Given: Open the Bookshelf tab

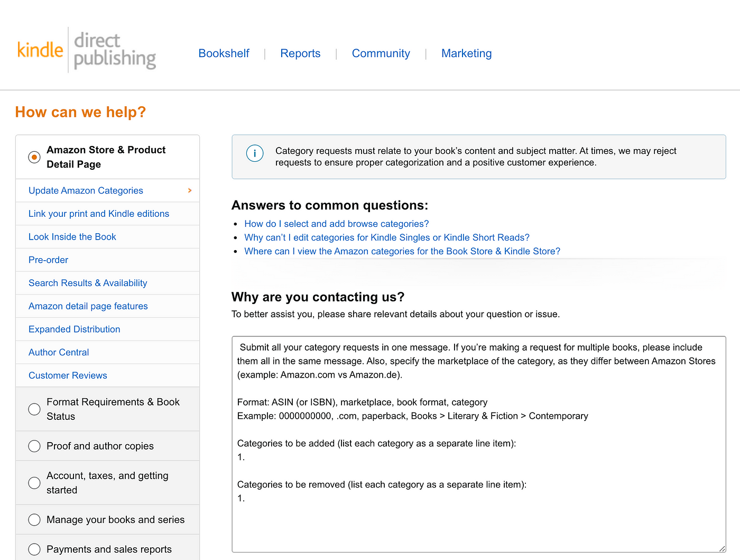Looking at the screenshot, I should click(x=224, y=53).
